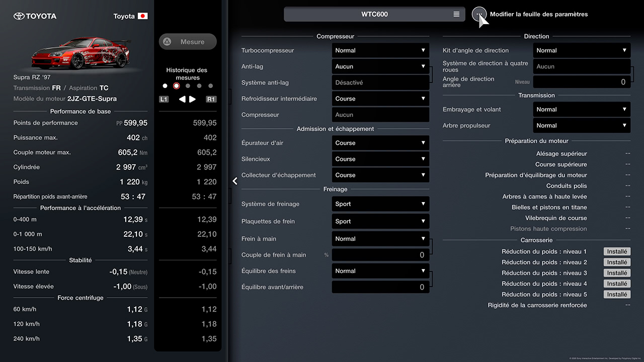Screen dimensions: 644x362
Task: Open the Collecteur d'échappement dropdown
Action: coord(380,175)
